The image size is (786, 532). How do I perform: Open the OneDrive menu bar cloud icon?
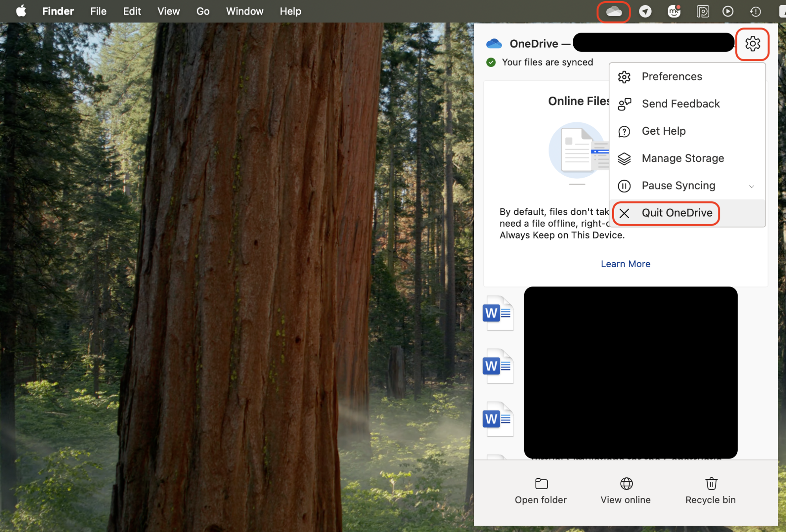[x=613, y=11]
